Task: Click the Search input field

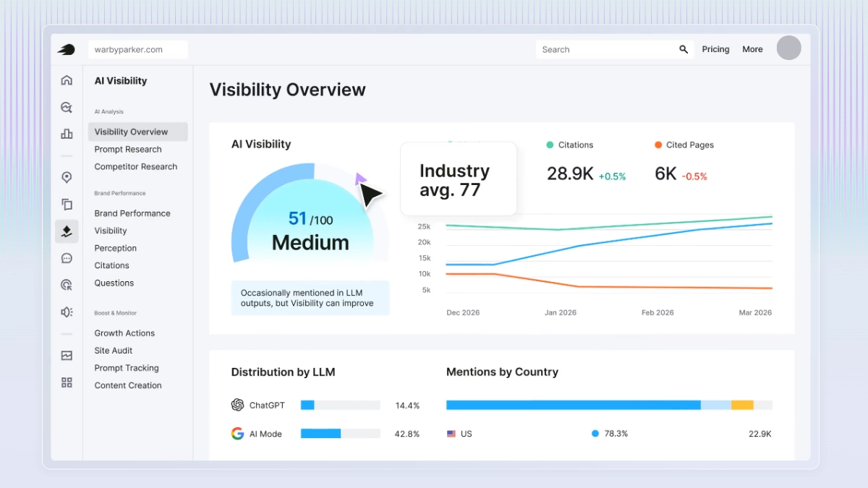Action: [x=616, y=49]
